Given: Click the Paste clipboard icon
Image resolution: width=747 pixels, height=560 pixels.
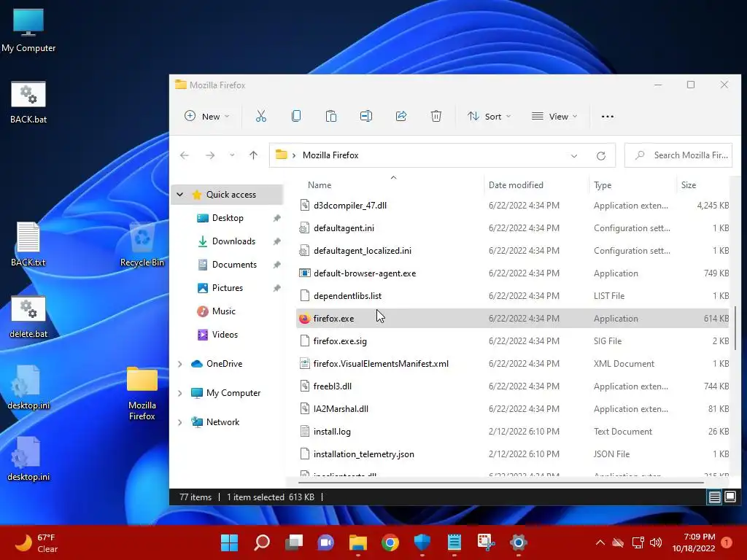Looking at the screenshot, I should [331, 116].
